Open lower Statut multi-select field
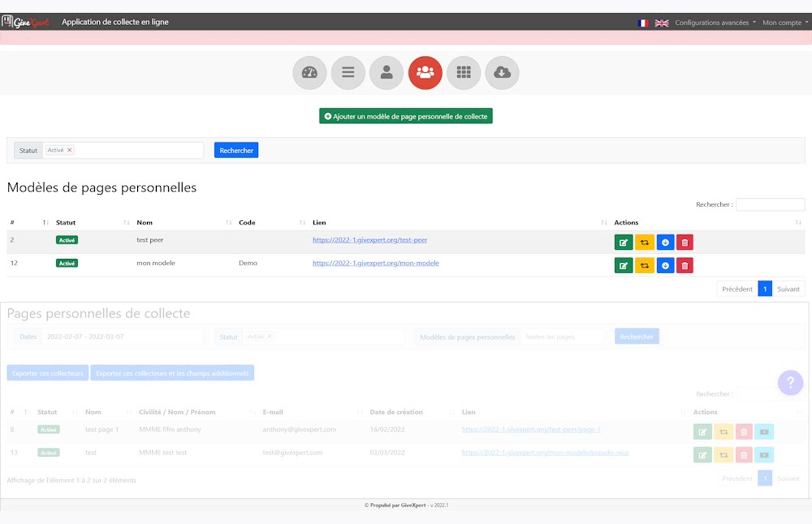Screen dimensions: 812x524 (x=323, y=337)
